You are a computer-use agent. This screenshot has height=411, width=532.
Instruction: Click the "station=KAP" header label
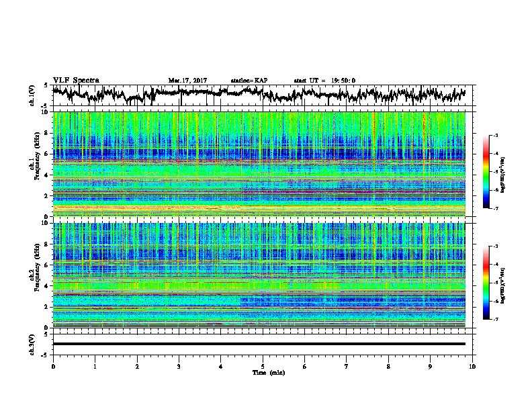tap(249, 81)
